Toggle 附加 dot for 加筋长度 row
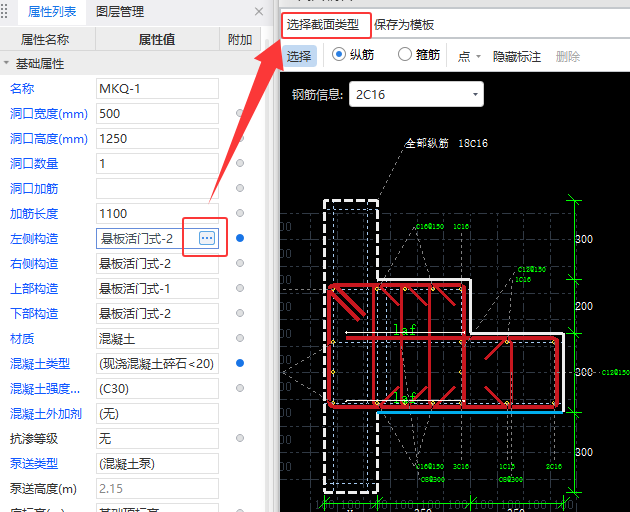Screen dimensions: 630x512 [x=240, y=213]
